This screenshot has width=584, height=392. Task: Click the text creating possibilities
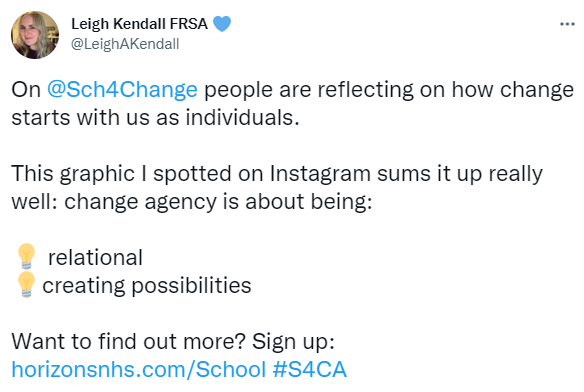pos(147,286)
